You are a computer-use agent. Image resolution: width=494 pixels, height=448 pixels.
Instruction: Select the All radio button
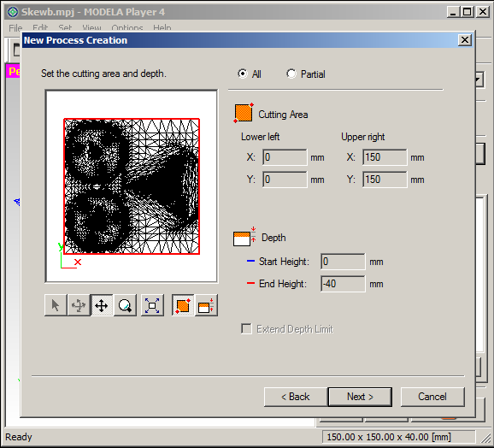pyautogui.click(x=243, y=74)
